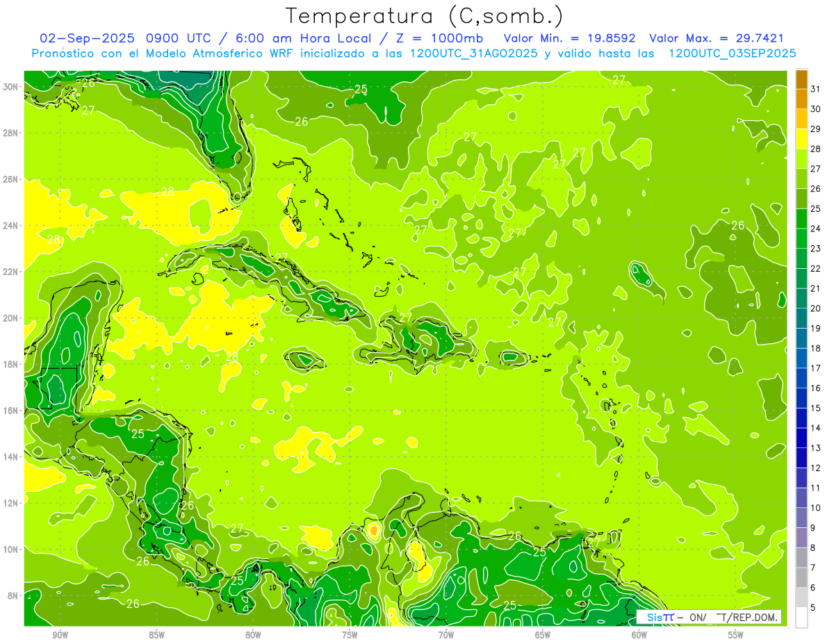Screen dimensions: 834x644
Task: Pick the orange swatch between 30 and 31
Action: coord(801,99)
